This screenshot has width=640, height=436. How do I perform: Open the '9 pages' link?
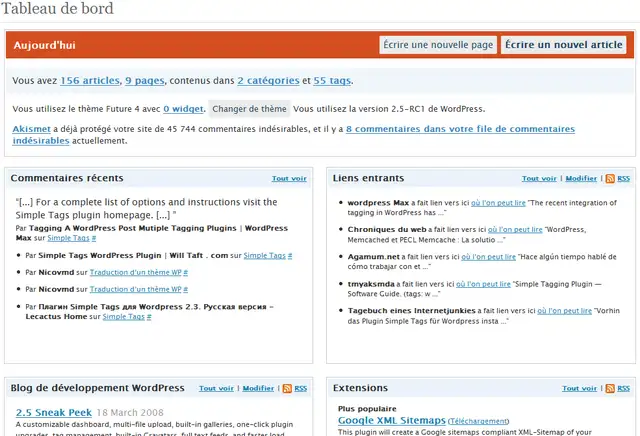click(144, 80)
